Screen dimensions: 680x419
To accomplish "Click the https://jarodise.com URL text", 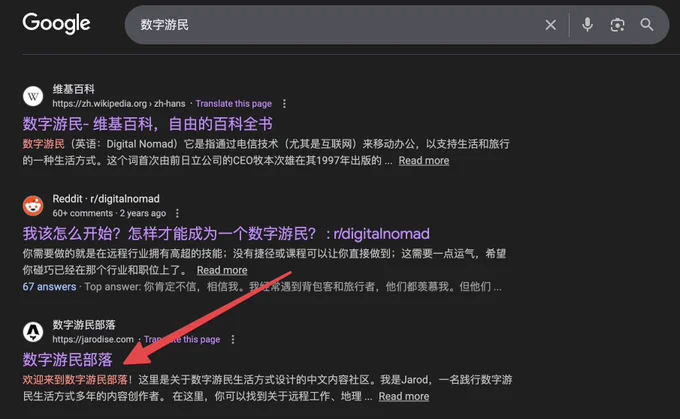I will click(93, 339).
